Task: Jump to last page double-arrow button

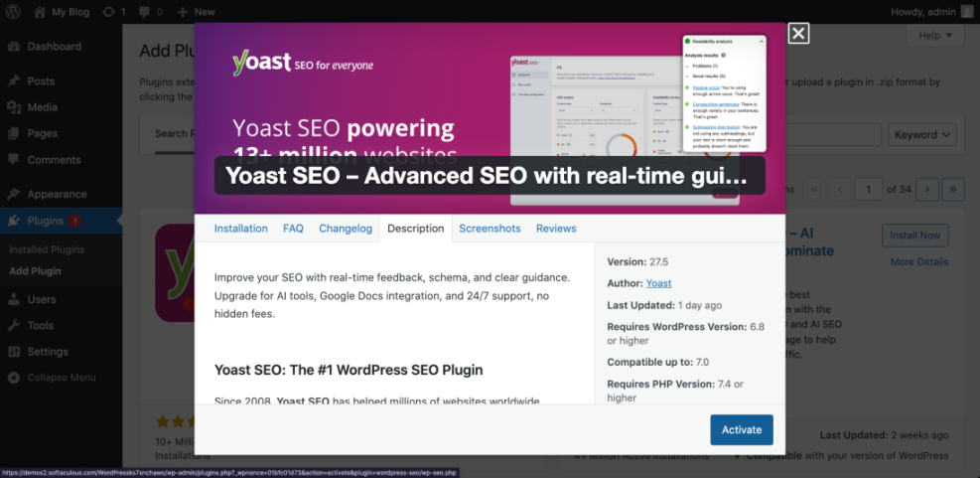Action: click(953, 189)
